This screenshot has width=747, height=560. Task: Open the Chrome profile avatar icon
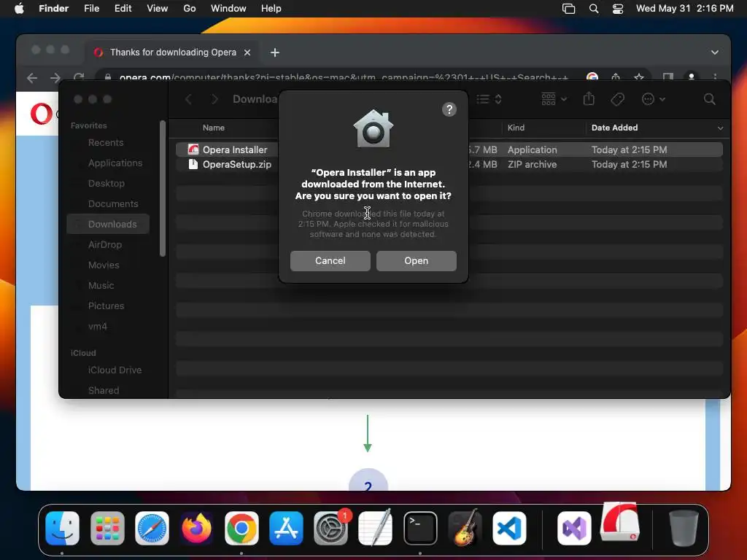click(x=692, y=77)
